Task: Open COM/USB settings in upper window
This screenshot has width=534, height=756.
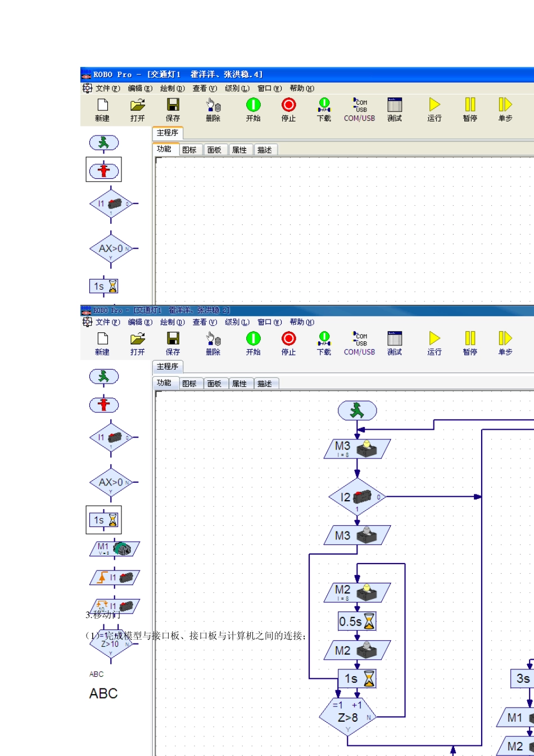Action: click(x=360, y=110)
